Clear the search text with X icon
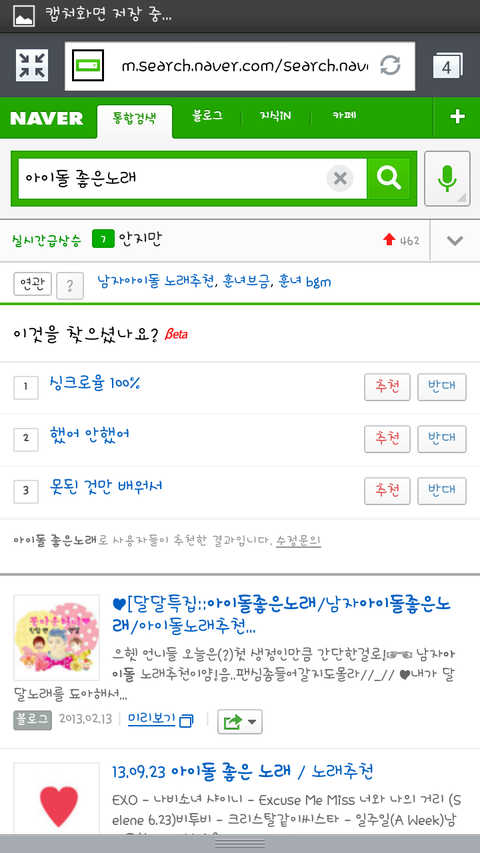This screenshot has height=853, width=480. pyautogui.click(x=340, y=178)
